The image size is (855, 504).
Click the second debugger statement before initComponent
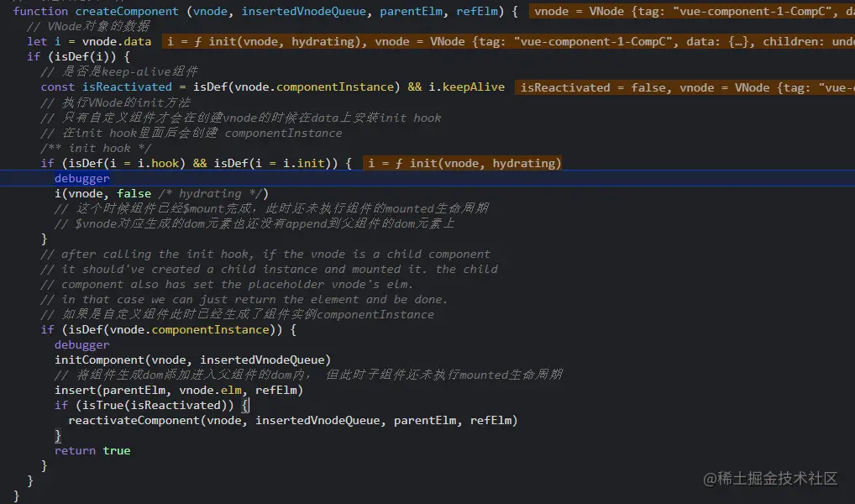81,344
